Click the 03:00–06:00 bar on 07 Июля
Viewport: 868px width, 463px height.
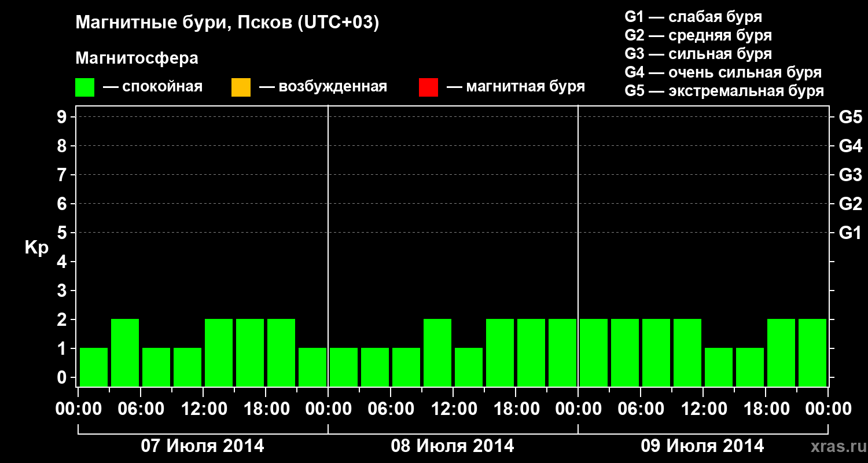125,352
